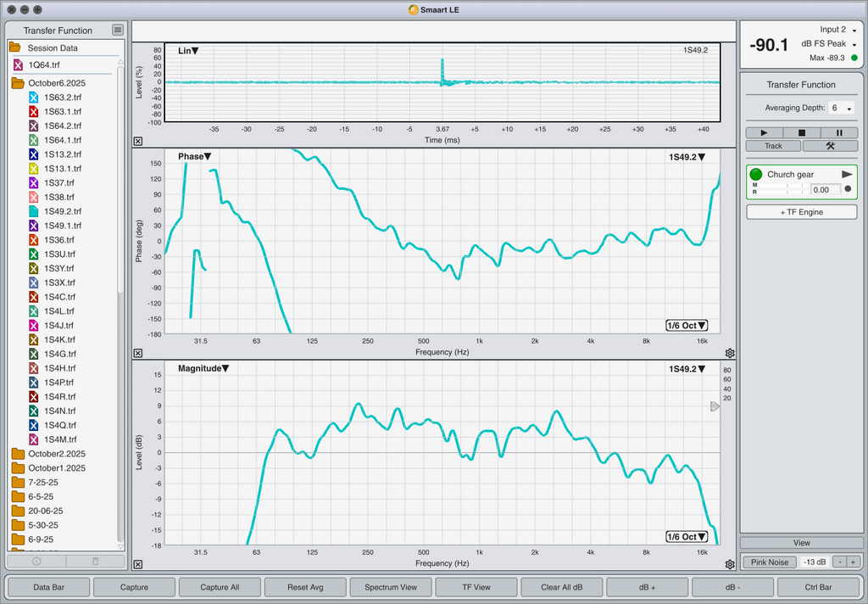Open the Averaging Depth dropdown
This screenshot has height=604, width=868.
[x=841, y=109]
